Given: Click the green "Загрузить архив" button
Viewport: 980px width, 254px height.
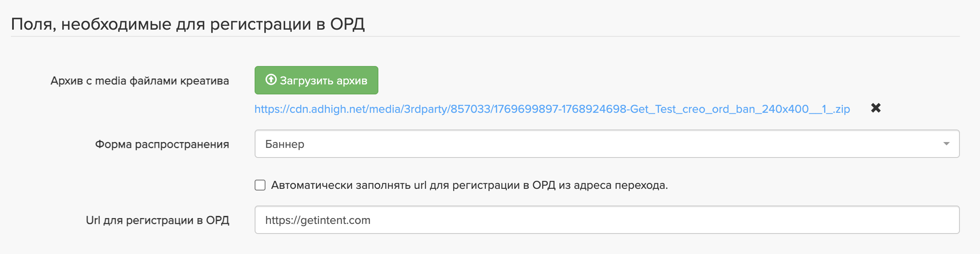Looking at the screenshot, I should tap(316, 80).
